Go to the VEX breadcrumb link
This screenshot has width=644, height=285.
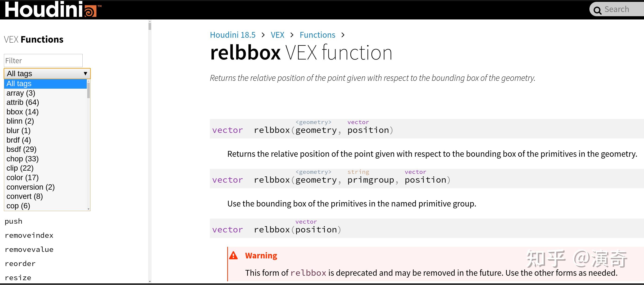277,35
